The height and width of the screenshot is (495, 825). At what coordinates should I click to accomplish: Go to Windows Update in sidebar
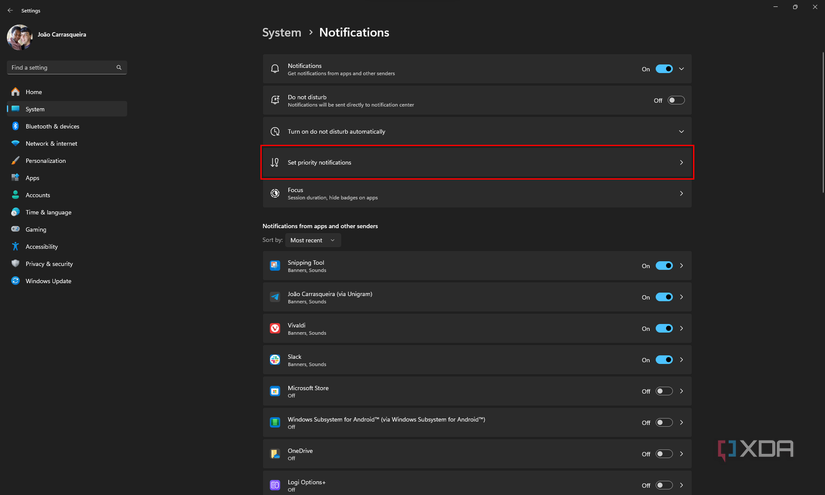(48, 281)
